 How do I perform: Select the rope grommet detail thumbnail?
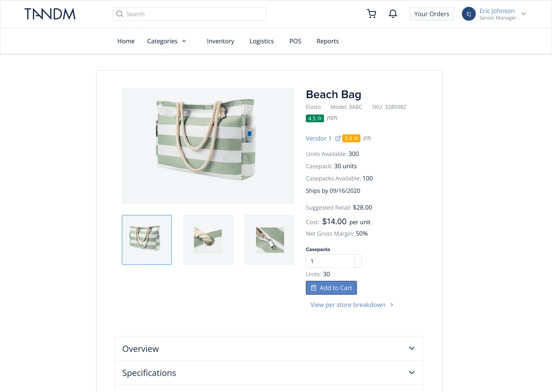208,240
